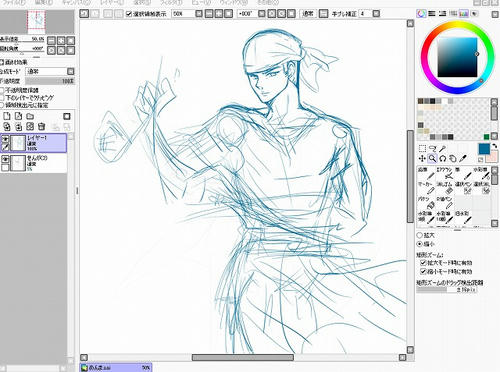Select the magic wand tool
The height and width of the screenshot is (372, 500).
[x=442, y=148]
